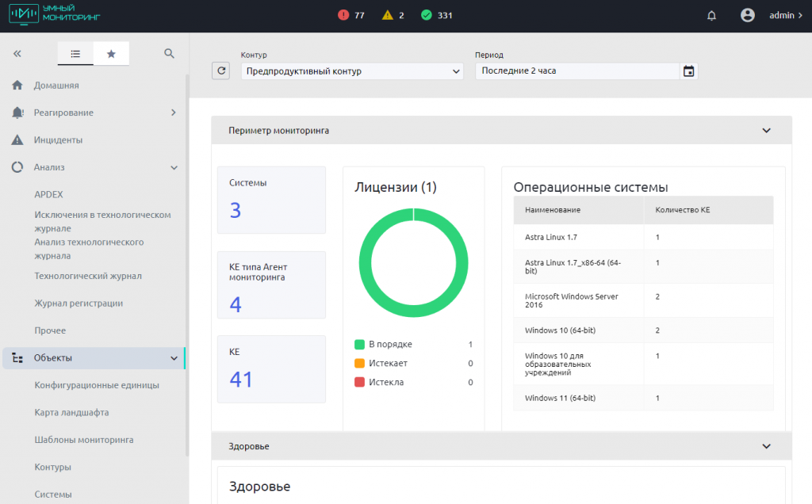Switch to the menu list tab

tap(75, 54)
